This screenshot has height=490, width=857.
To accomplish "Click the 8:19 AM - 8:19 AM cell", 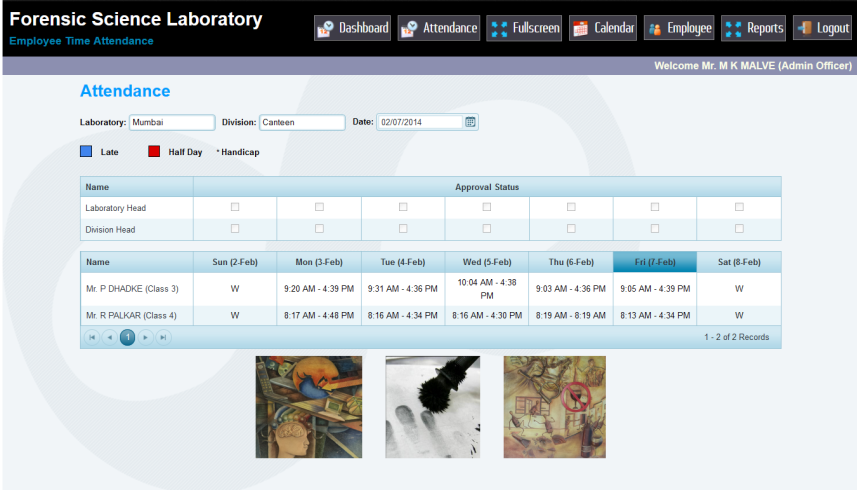I will pyautogui.click(x=571, y=316).
